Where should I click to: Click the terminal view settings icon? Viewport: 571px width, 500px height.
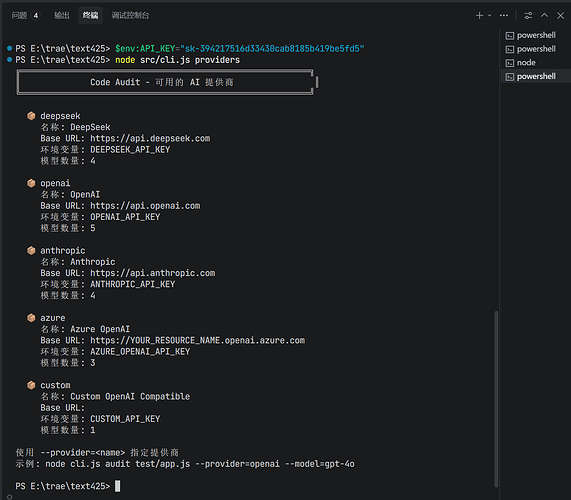(x=528, y=16)
